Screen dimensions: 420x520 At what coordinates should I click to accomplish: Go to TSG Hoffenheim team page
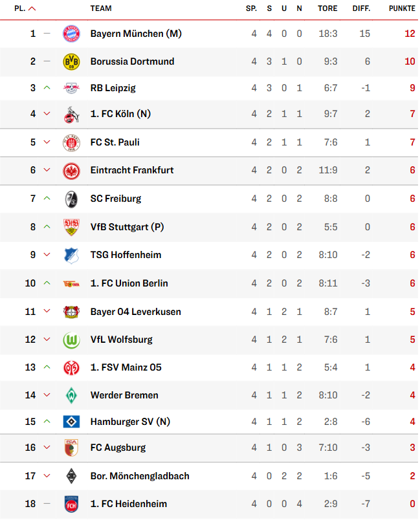(126, 255)
